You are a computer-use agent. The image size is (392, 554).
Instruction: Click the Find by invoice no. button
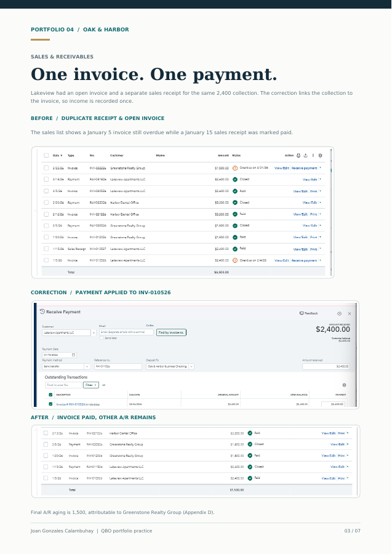[x=171, y=332]
